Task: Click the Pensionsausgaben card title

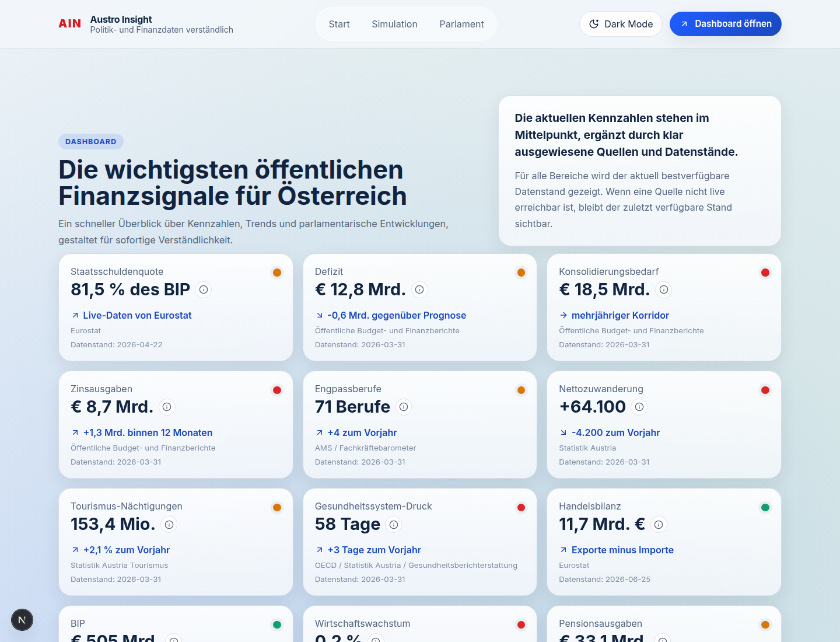Action: coord(600,623)
